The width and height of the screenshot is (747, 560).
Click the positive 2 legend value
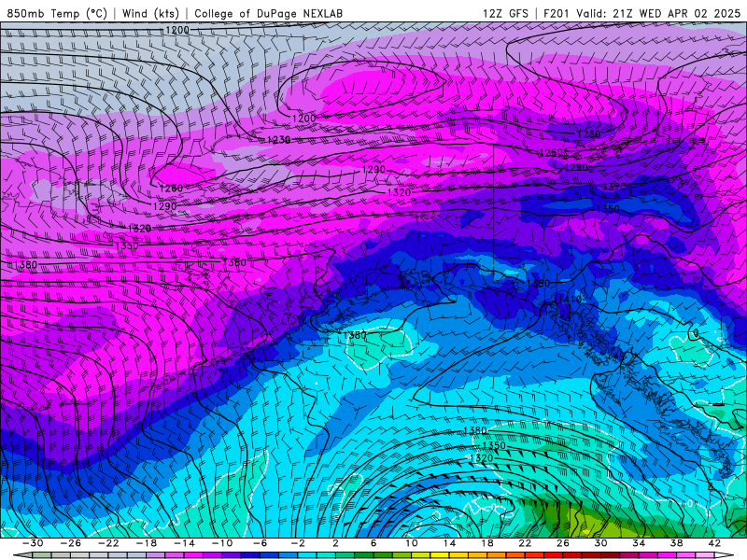pos(335,543)
